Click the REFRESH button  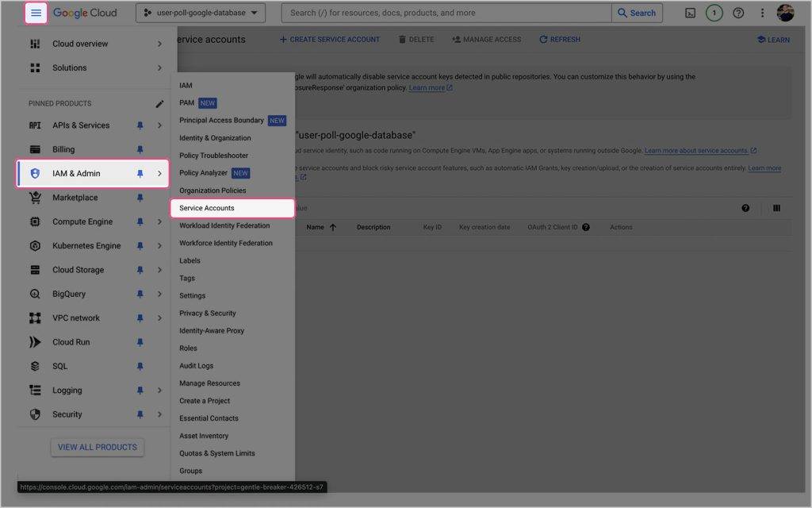560,40
